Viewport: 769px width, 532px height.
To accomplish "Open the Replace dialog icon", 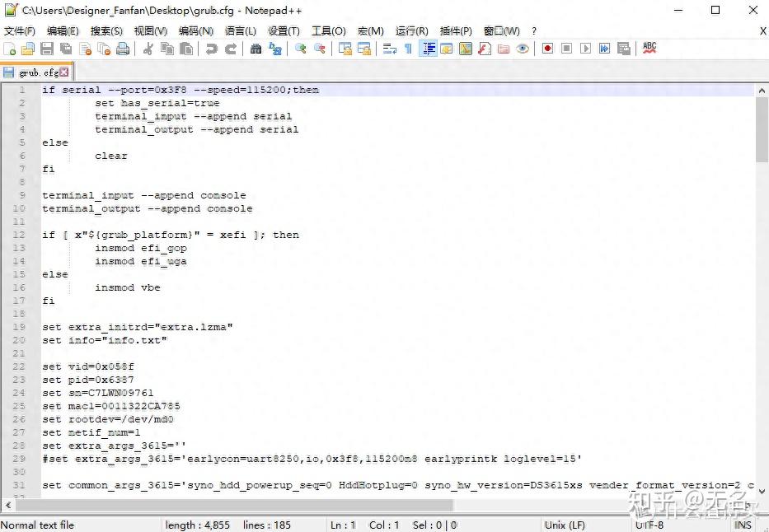I will click(x=275, y=49).
